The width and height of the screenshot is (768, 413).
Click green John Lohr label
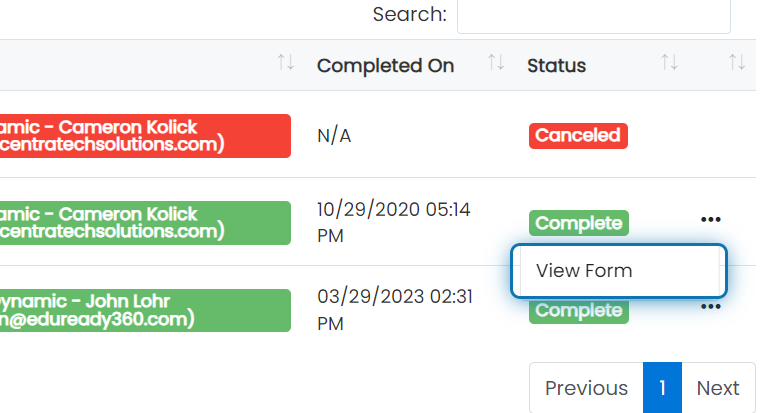point(145,310)
